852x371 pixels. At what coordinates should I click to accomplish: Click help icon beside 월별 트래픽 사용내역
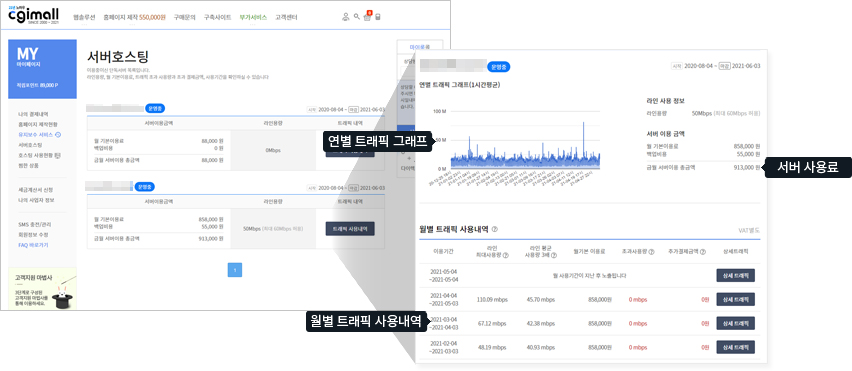pos(494,229)
